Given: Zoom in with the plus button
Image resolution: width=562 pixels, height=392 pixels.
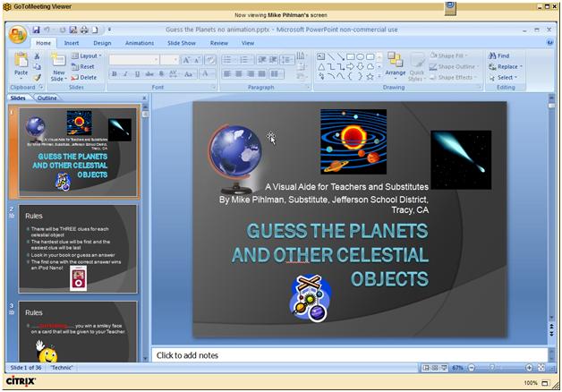Looking at the screenshot, I should [529, 368].
